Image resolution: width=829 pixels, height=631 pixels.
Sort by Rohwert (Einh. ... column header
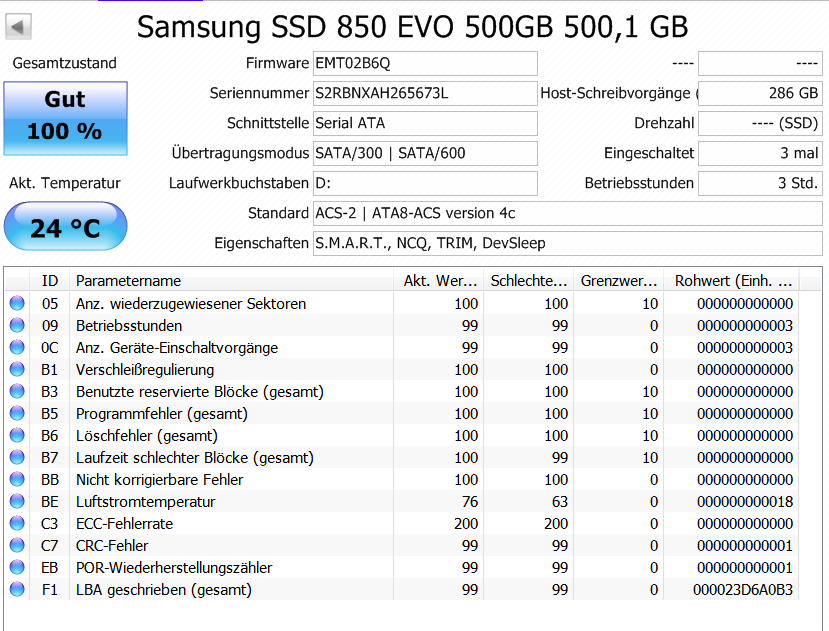(732, 280)
